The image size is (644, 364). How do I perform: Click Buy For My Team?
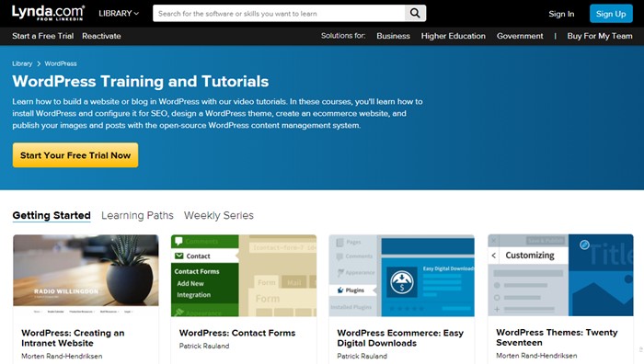click(600, 36)
